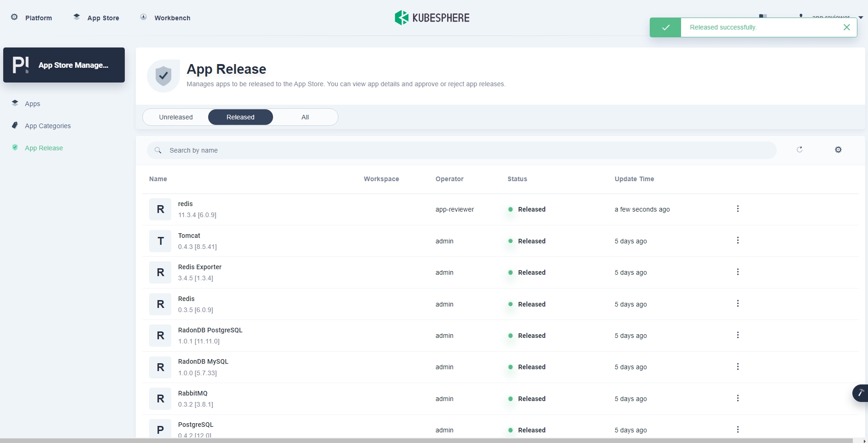
Task: Click the App Release shield icon in header
Action: click(163, 76)
